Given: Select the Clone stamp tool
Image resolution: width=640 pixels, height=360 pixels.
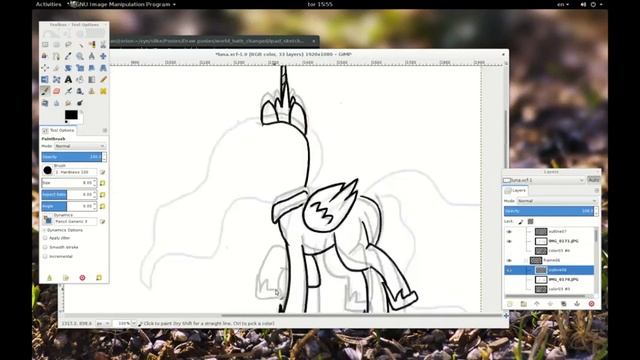Looking at the screenshot, I should 91,91.
